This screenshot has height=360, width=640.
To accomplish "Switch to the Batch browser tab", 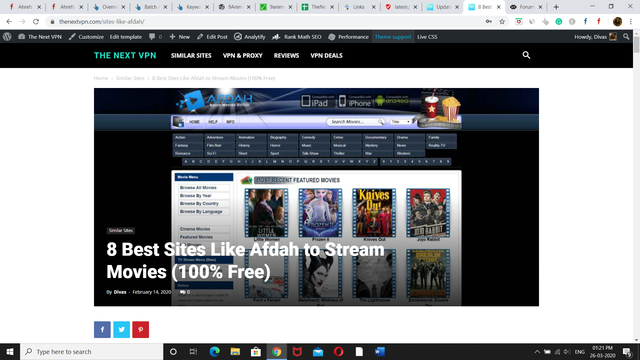I will (150, 7).
